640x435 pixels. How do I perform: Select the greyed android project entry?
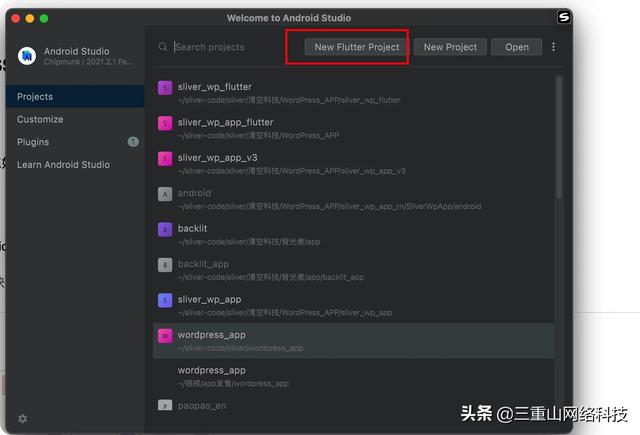(353, 199)
